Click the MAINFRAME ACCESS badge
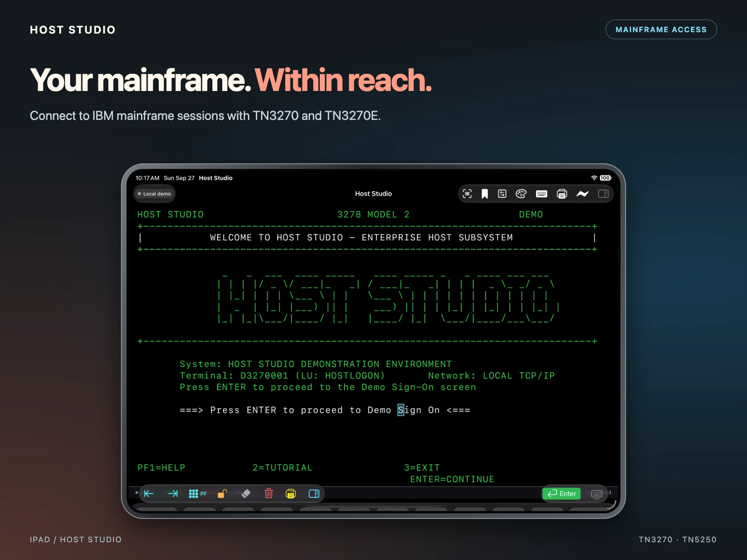Viewport: 747px width, 560px height. [661, 29]
